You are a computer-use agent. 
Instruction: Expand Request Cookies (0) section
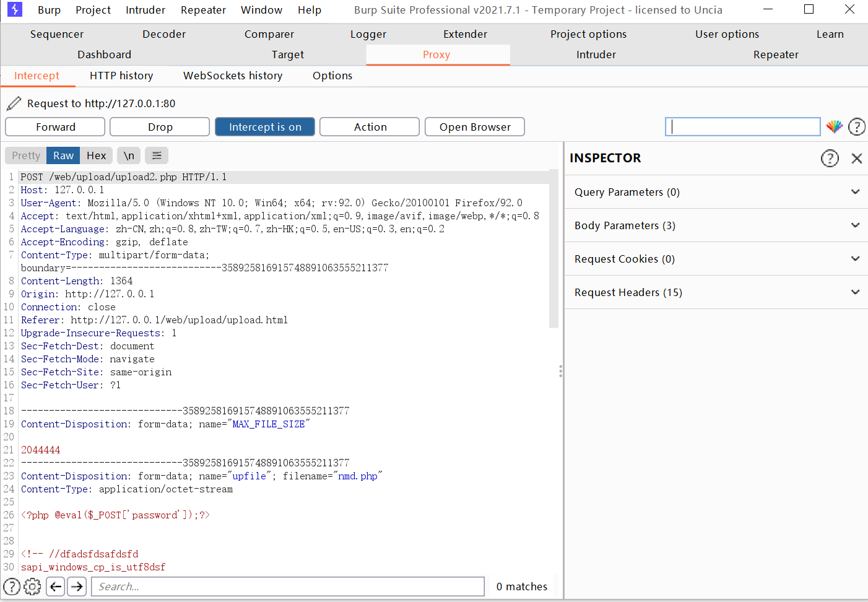pyautogui.click(x=716, y=259)
